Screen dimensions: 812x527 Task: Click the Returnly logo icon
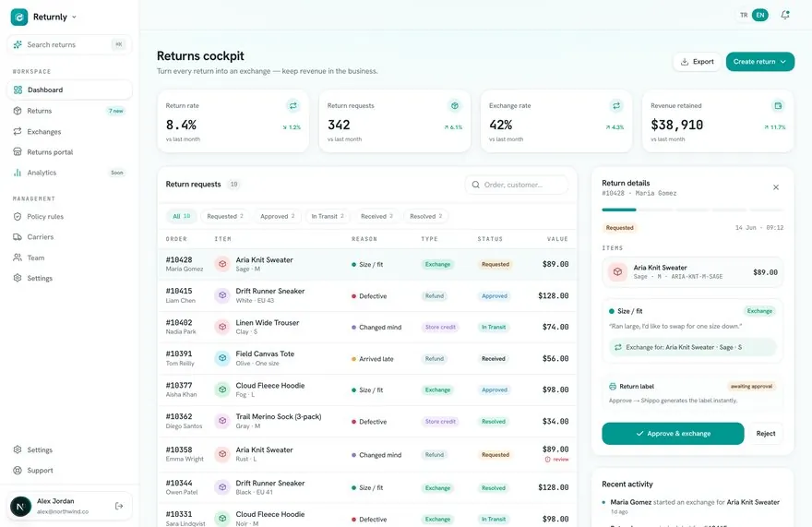click(19, 17)
